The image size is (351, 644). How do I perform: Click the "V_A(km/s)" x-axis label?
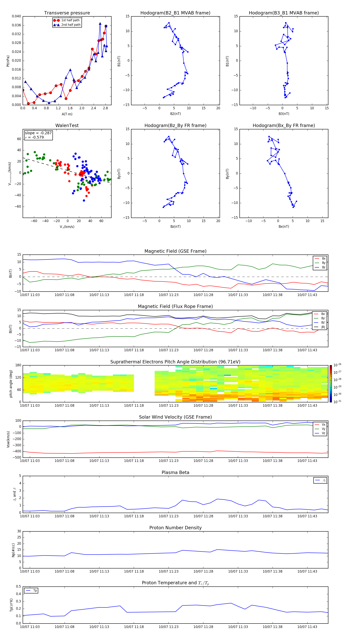(67, 227)
